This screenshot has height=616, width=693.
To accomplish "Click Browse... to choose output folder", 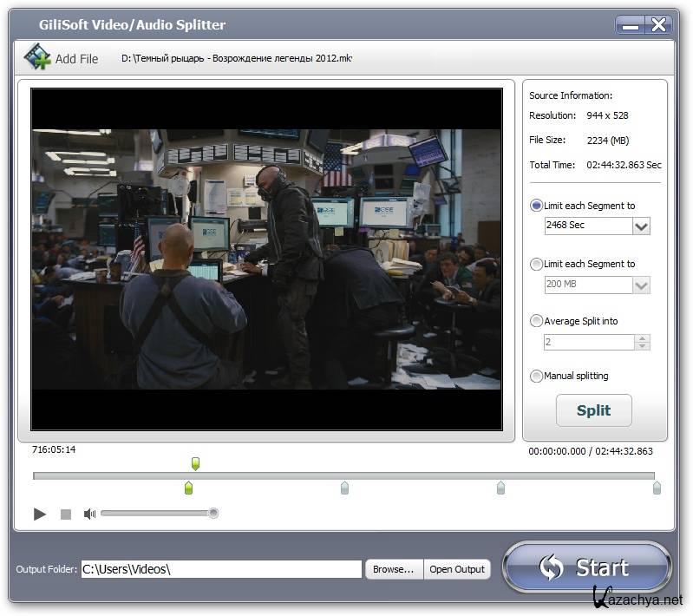I will pos(394,569).
